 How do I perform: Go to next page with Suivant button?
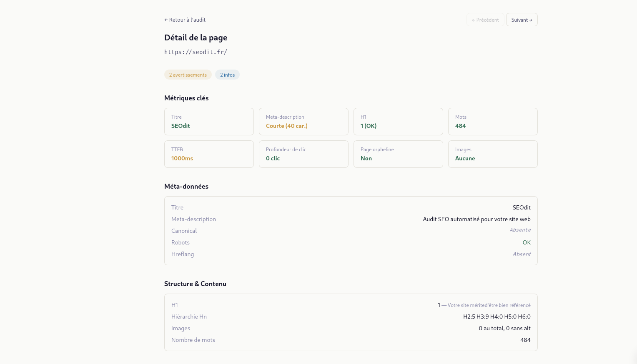[x=522, y=20]
